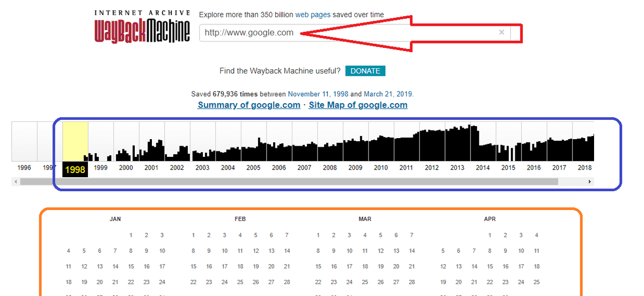Click the MAR month heading

365,219
